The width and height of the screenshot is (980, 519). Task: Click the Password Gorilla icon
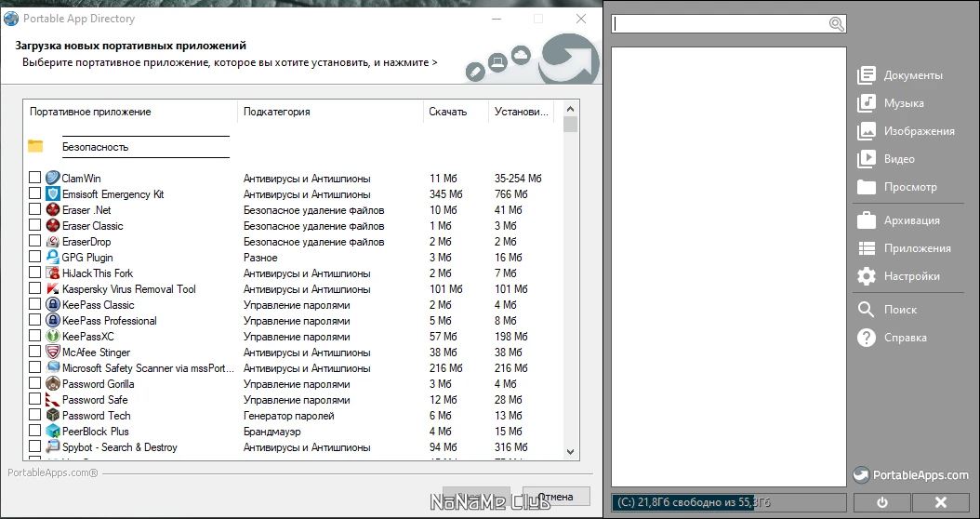[52, 384]
